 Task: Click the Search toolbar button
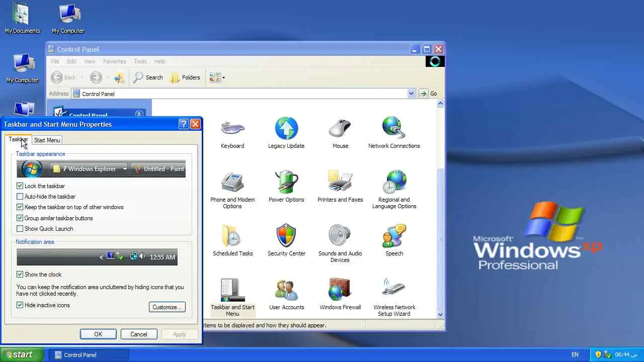pyautogui.click(x=148, y=77)
